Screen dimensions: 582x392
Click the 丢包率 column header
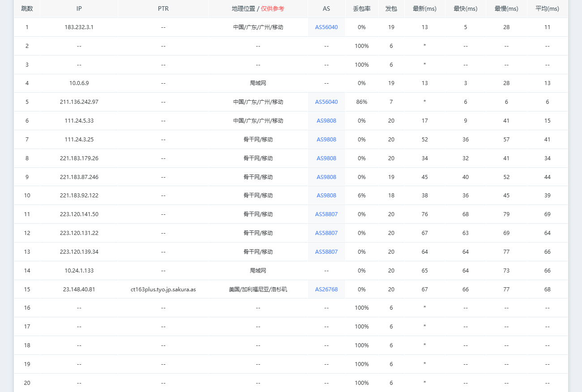point(362,9)
